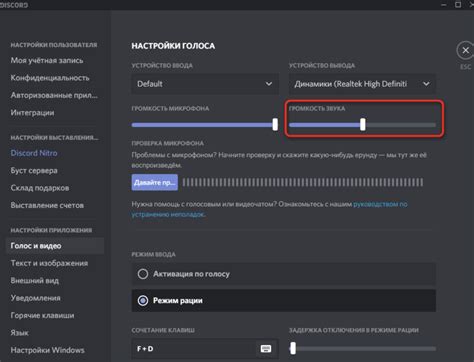
Task: Select Активация по голосу radio option
Action: [x=284, y=274]
